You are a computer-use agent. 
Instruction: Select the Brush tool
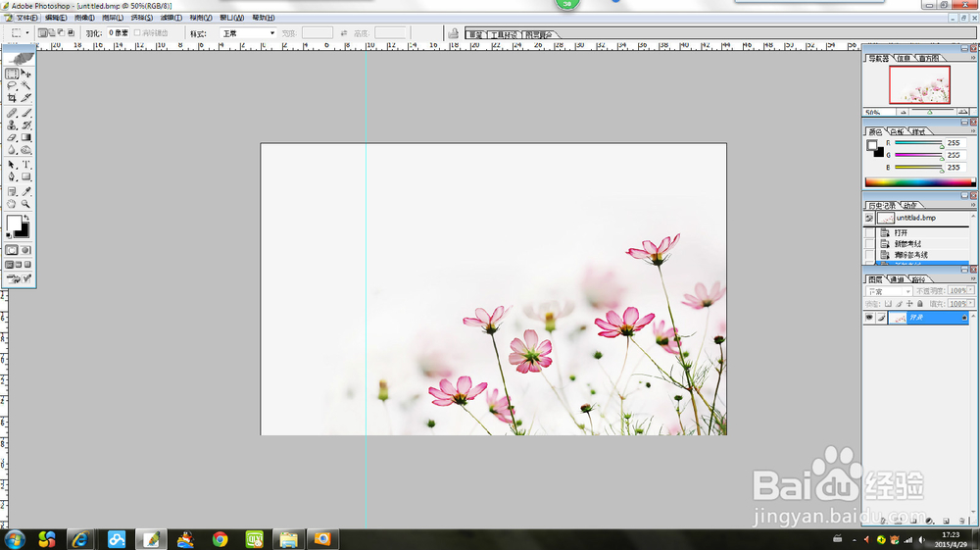(x=26, y=113)
